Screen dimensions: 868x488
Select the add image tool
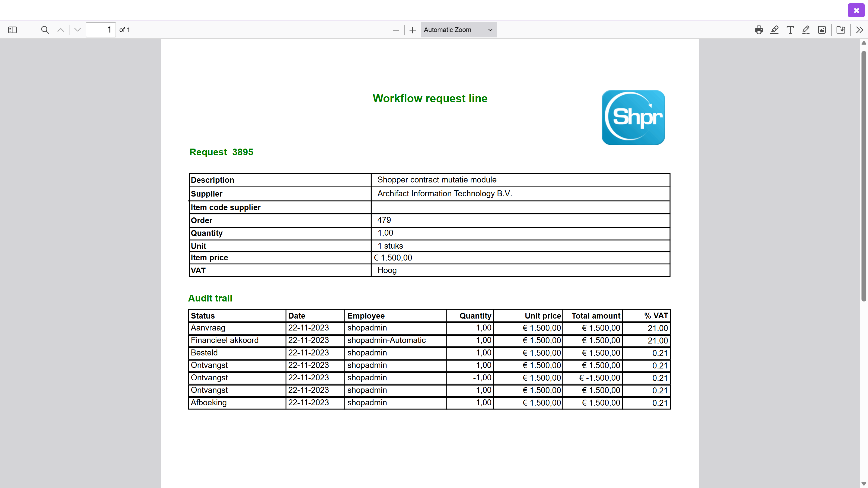pyautogui.click(x=822, y=30)
